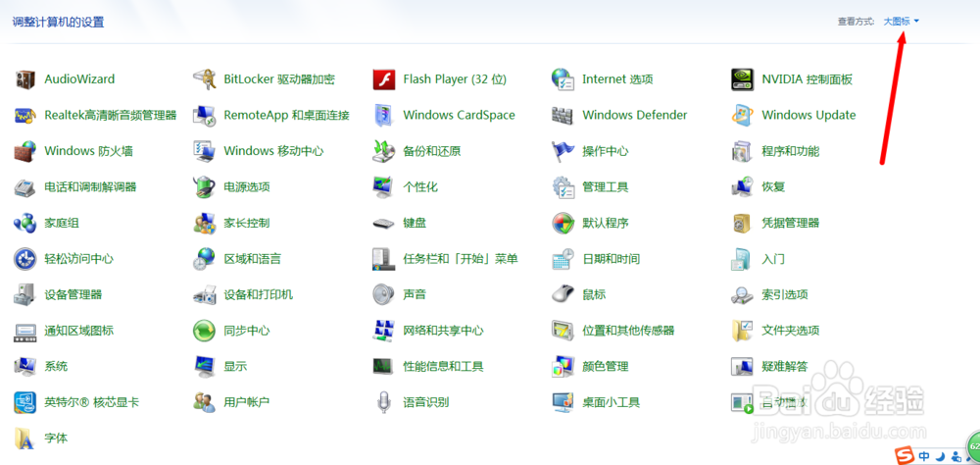Click the 索引选项 magnifier icon

[x=743, y=294]
